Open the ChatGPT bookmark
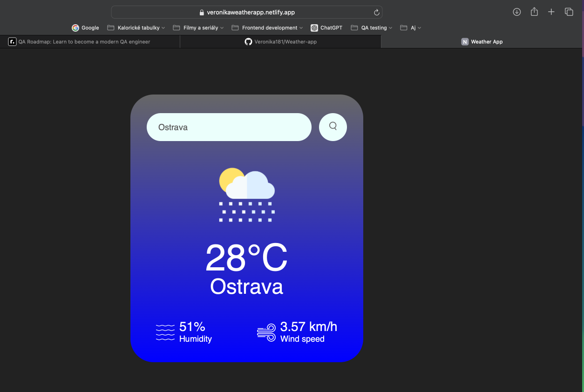The image size is (584, 392). [x=326, y=28]
